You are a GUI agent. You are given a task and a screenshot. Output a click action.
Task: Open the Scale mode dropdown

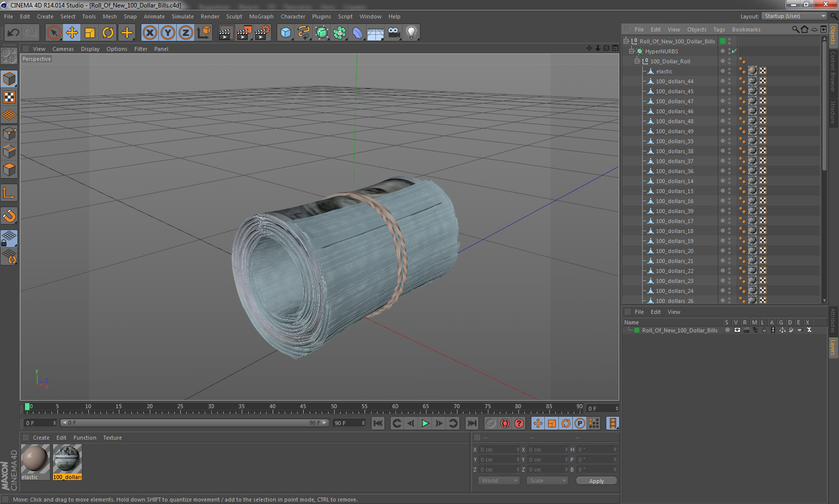(547, 481)
